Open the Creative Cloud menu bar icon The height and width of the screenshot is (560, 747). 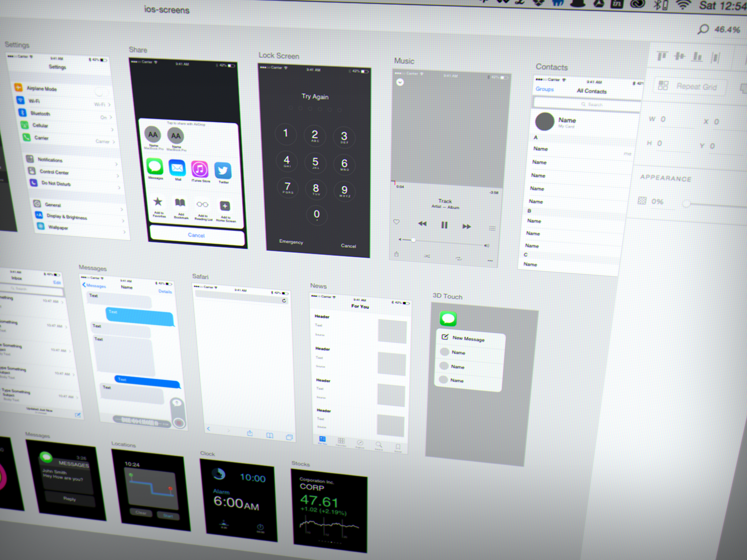(637, 4)
